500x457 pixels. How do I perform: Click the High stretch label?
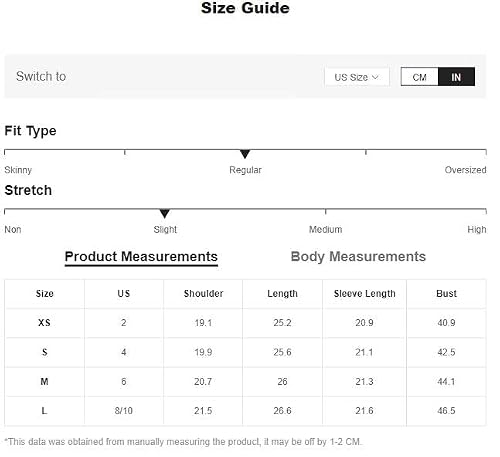pos(477,229)
